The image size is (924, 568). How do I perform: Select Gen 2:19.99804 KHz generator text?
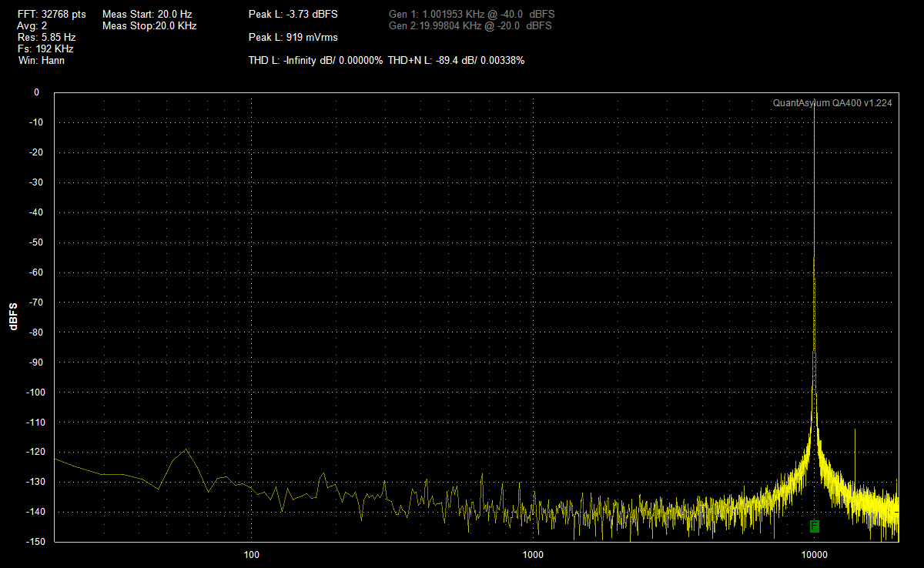click(x=470, y=25)
